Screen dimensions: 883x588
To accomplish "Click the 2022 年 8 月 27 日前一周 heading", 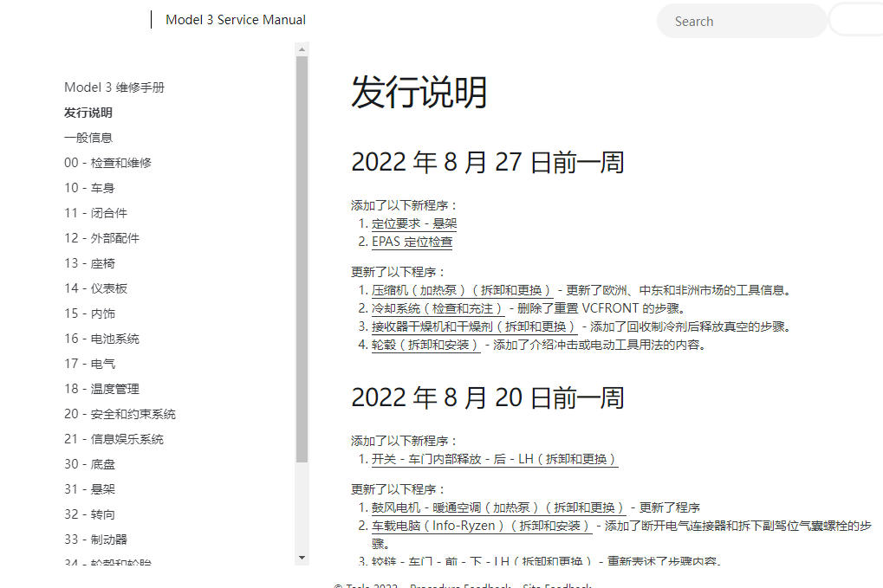I will 488,162.
